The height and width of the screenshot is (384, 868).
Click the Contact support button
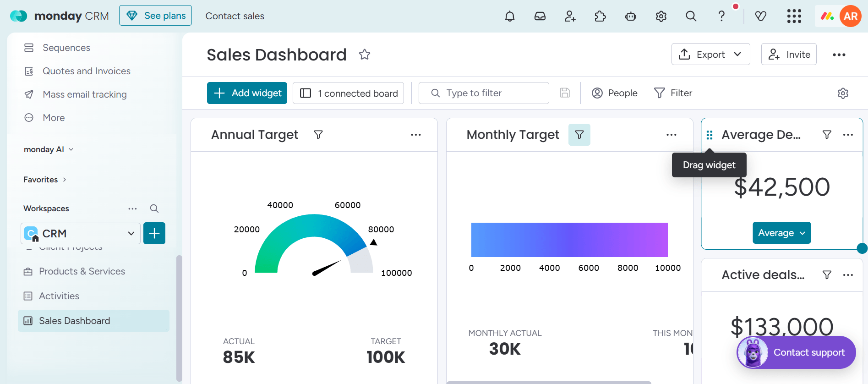[x=796, y=352]
